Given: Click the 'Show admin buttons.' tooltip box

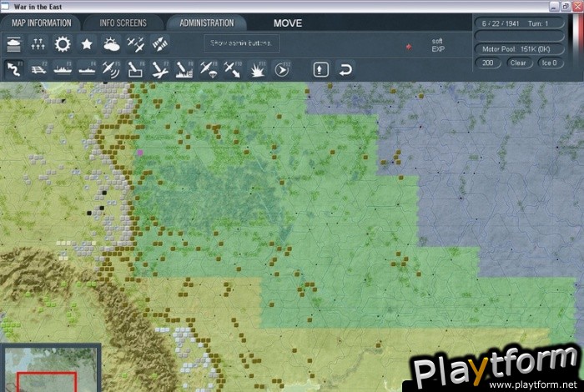Looking at the screenshot, I should click(241, 43).
